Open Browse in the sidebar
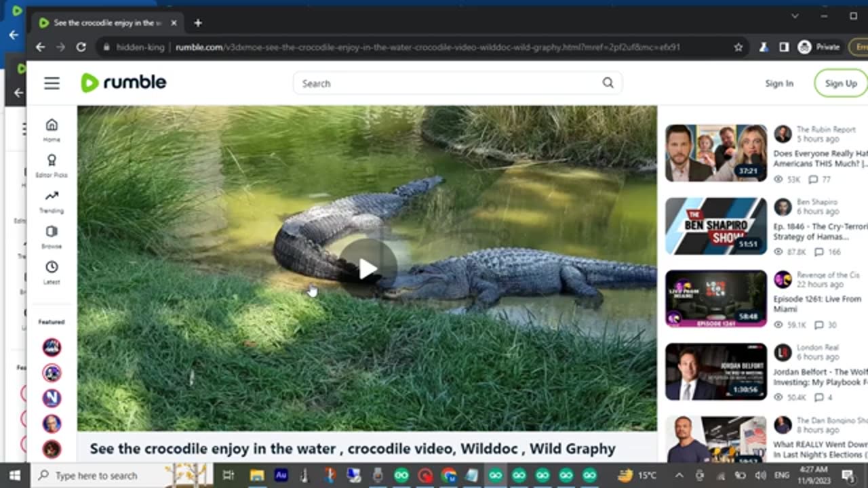The height and width of the screenshot is (488, 868). pyautogui.click(x=52, y=237)
